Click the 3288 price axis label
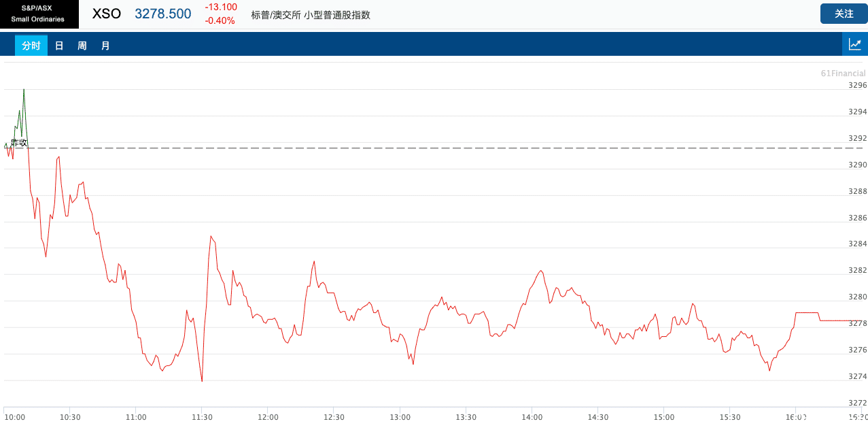This screenshot has width=868, height=428. [x=858, y=191]
